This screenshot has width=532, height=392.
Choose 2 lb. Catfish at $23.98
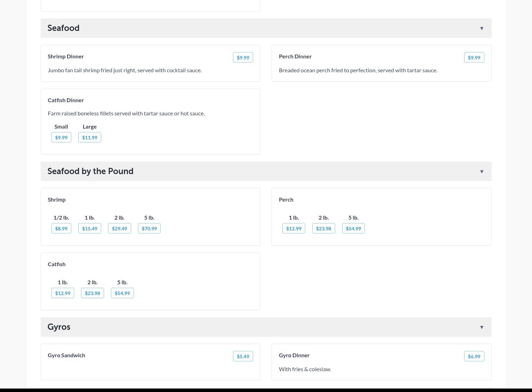[92, 293]
